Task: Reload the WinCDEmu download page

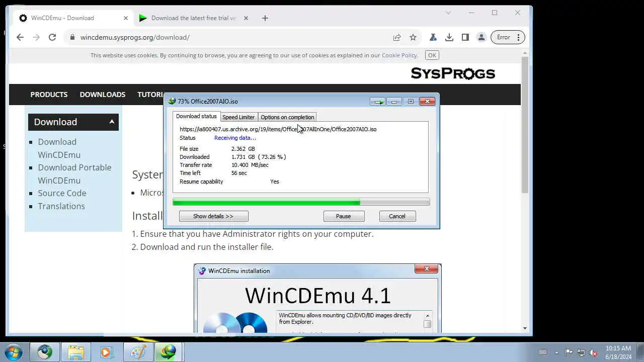Action: [x=52, y=37]
